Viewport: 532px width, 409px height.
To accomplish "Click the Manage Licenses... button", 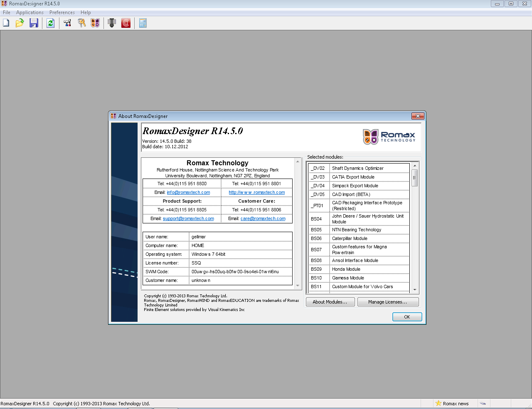I will tap(387, 302).
